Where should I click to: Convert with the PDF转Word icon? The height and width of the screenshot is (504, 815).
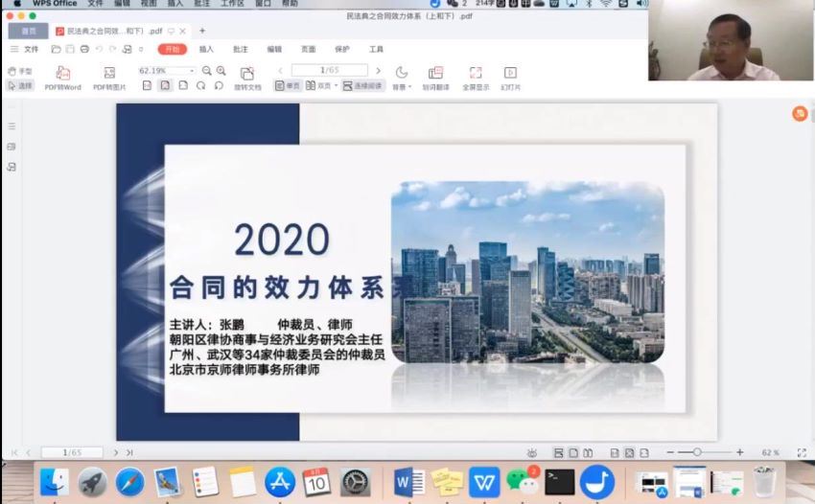pos(63,78)
